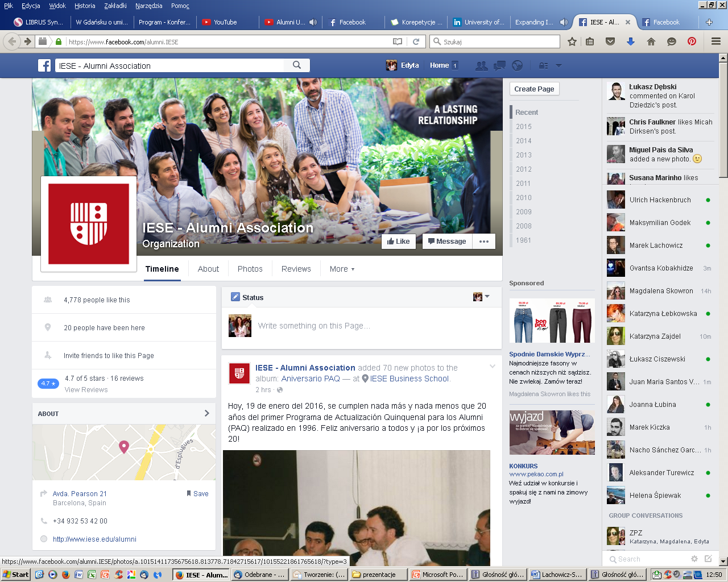The width and height of the screenshot is (728, 582).
Task: Click the Szukaj browser search box
Action: pyautogui.click(x=495, y=41)
